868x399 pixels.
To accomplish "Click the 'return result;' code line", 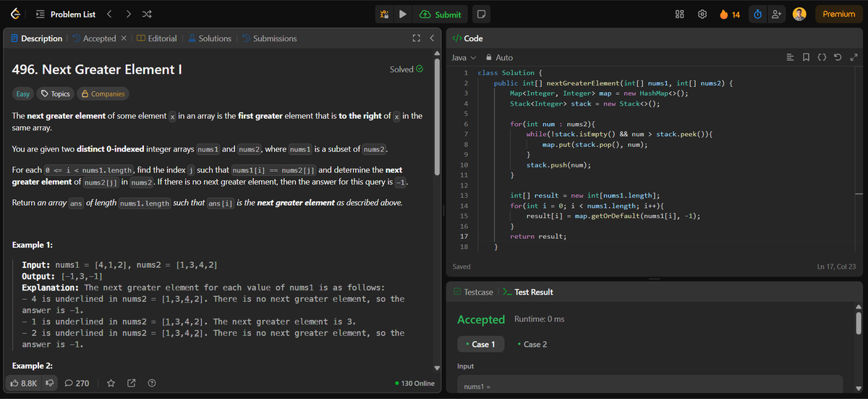I will [x=538, y=236].
